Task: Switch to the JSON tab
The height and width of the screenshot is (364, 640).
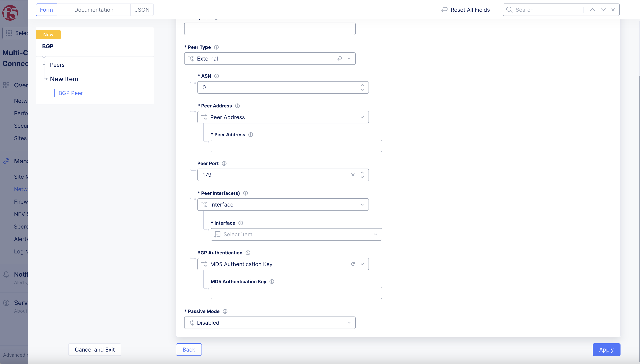Action: point(142,10)
